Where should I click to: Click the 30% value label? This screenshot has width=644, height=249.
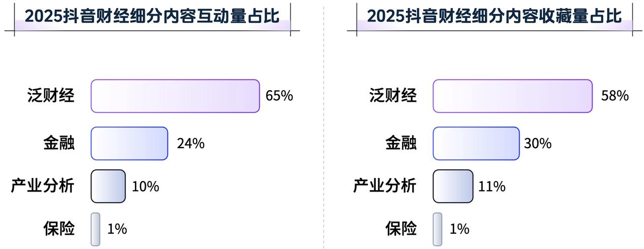[538, 144]
